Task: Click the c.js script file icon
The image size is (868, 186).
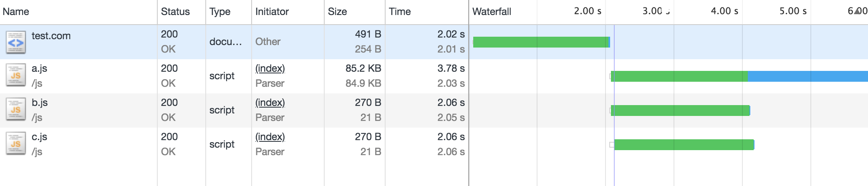Action: 16,144
